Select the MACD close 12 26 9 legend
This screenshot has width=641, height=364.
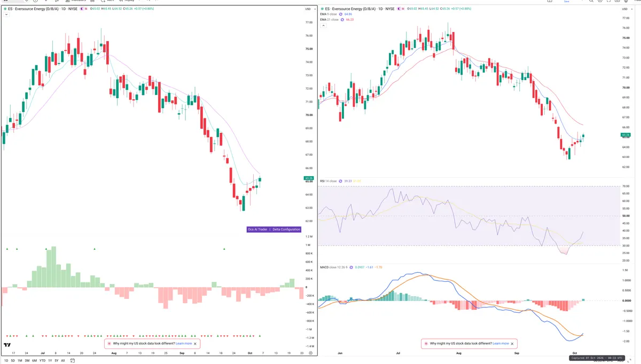click(x=334, y=267)
